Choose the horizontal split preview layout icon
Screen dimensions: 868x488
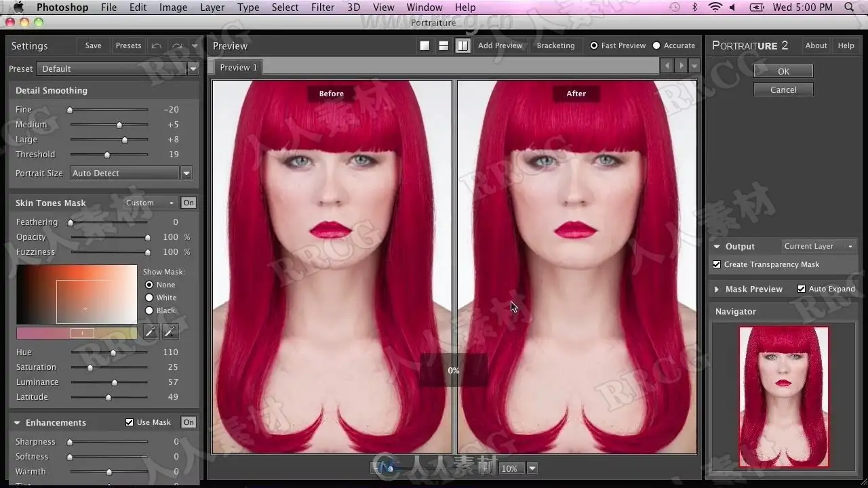tap(443, 45)
